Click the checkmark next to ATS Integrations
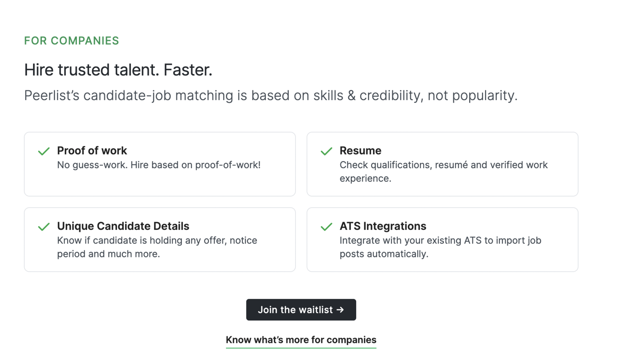Image resolution: width=622 pixels, height=364 pixels. click(326, 227)
